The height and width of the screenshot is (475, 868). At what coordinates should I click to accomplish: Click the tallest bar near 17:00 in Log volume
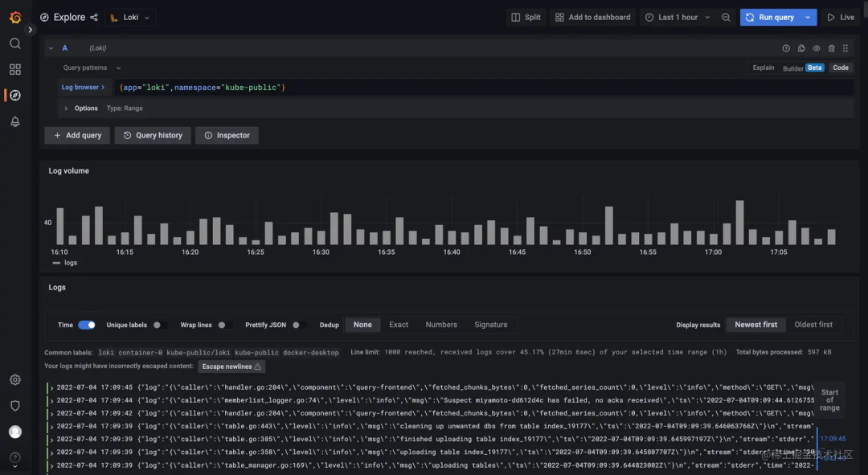[x=739, y=223]
